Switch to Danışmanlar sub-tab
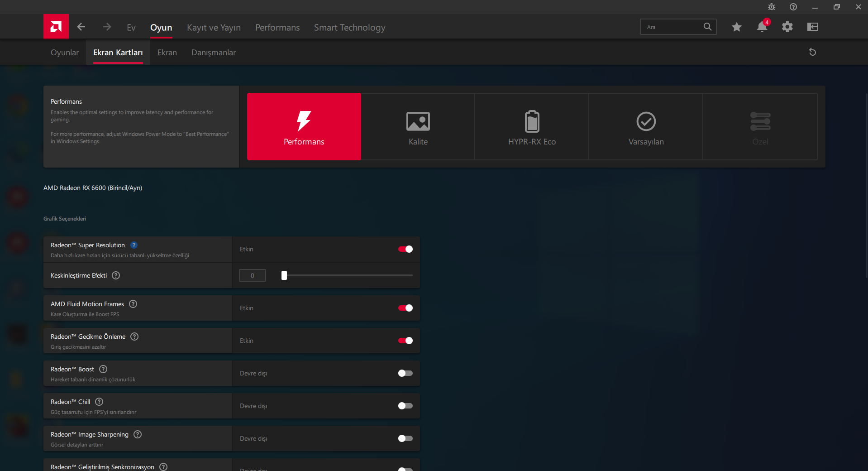The height and width of the screenshot is (471, 868). click(x=214, y=53)
